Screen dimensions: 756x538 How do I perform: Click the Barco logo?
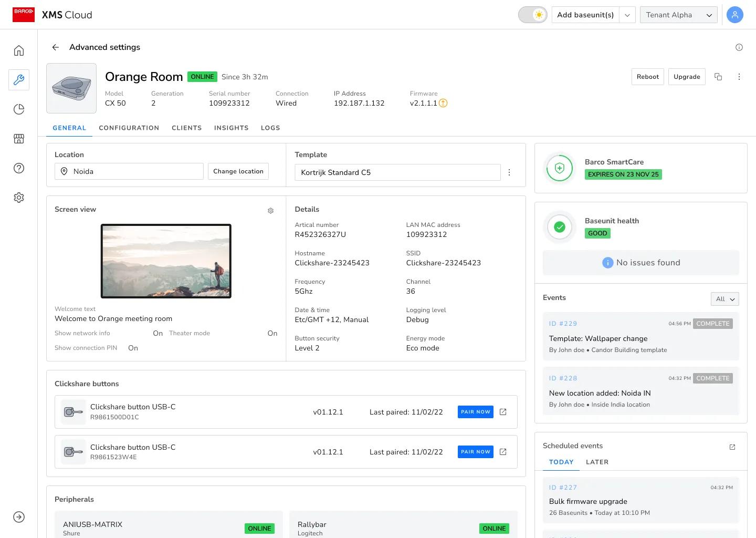(24, 15)
